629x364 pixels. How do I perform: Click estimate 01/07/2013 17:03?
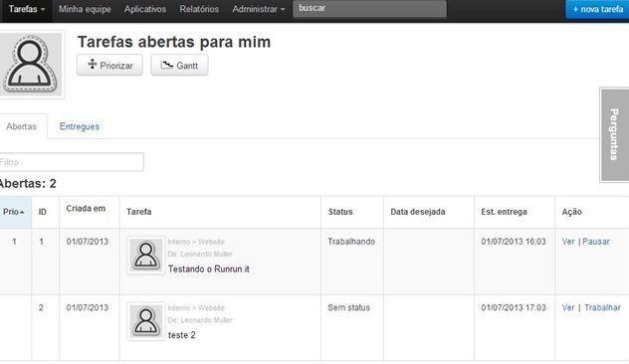click(514, 307)
